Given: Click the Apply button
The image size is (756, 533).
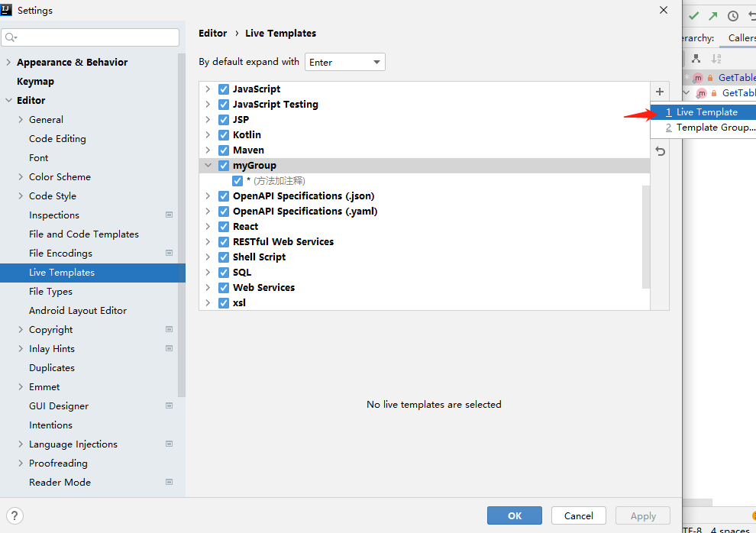Looking at the screenshot, I should [x=643, y=515].
